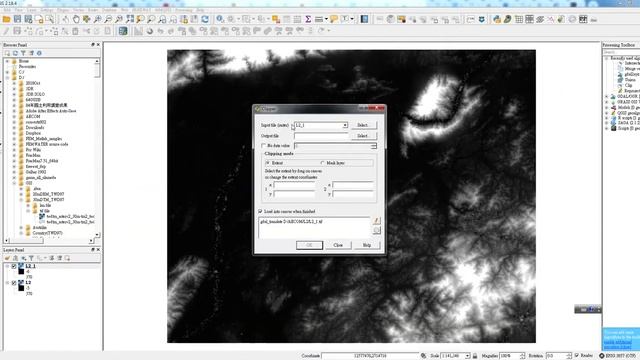This screenshot has height=360, width=640.
Task: Click the Refresh icon in Browser Panel toolbar
Action: pos(15,53)
